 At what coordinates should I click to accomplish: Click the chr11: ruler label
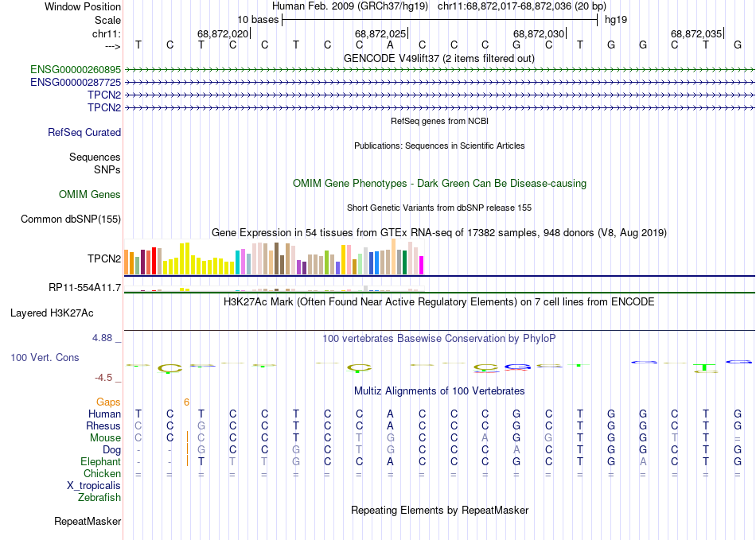pos(107,33)
